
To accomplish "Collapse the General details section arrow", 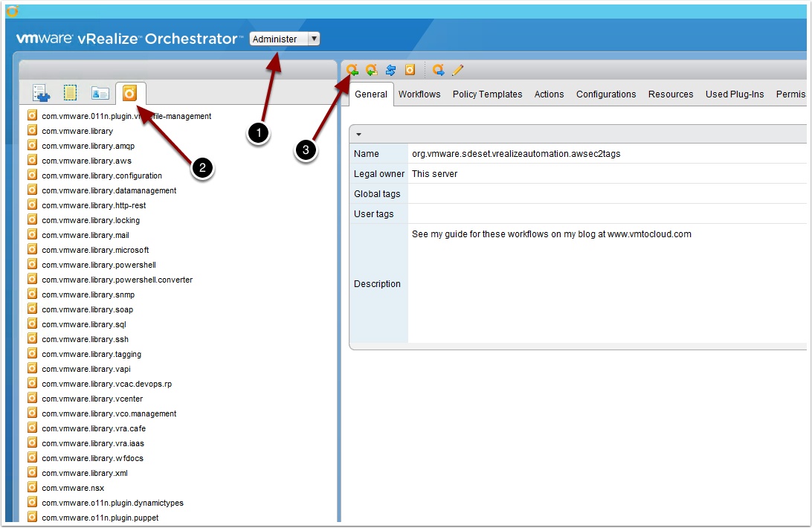I will click(x=359, y=135).
